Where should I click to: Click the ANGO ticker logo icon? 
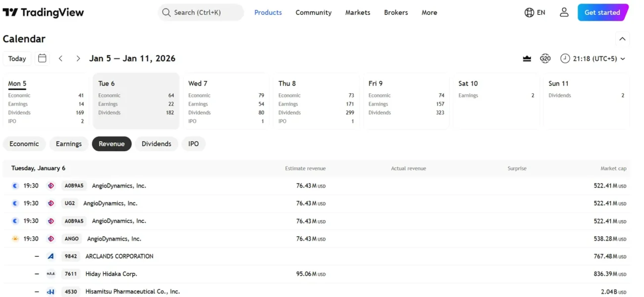51,238
